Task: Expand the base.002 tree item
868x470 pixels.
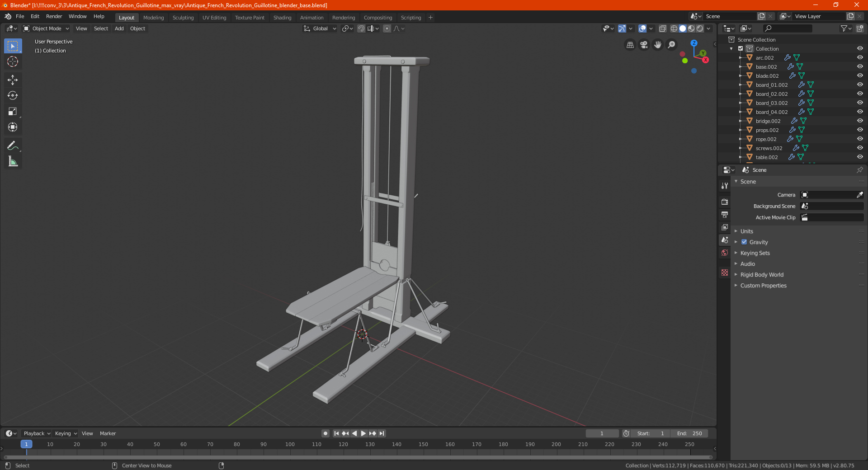Action: click(x=740, y=66)
